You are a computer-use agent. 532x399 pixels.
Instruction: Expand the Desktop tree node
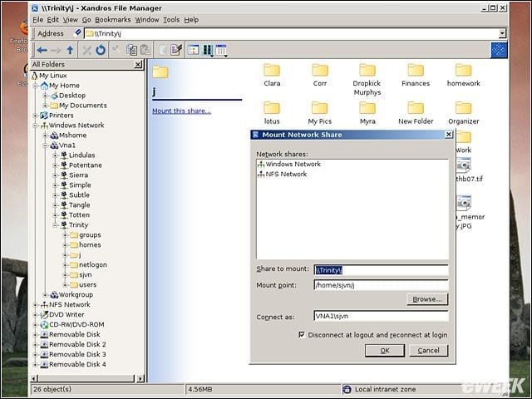pyautogui.click(x=45, y=96)
